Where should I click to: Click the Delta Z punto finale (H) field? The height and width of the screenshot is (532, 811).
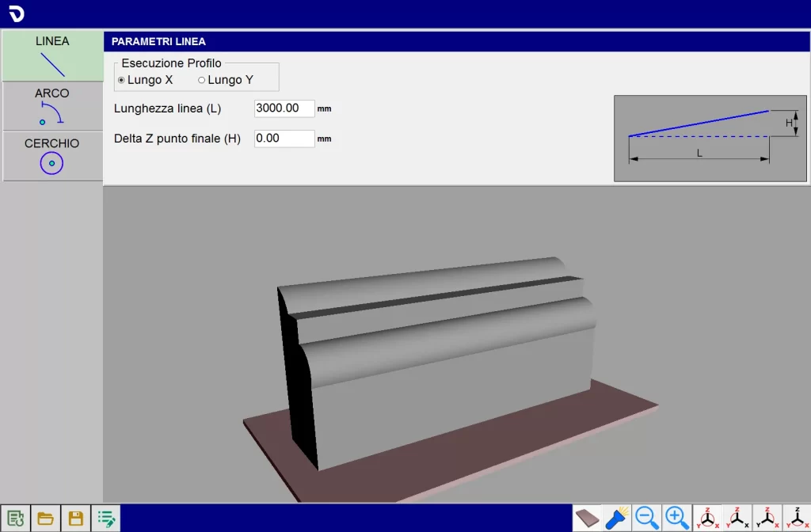point(284,139)
